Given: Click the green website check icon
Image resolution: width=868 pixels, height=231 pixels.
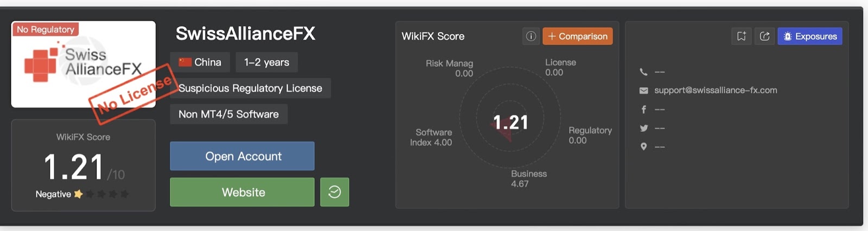Looking at the screenshot, I should click(335, 192).
